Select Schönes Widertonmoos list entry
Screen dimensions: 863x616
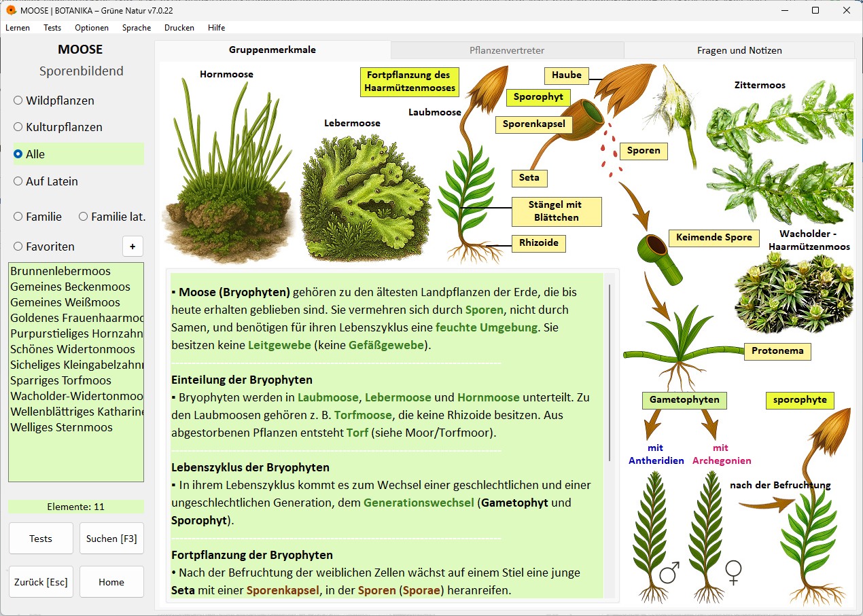coord(76,349)
